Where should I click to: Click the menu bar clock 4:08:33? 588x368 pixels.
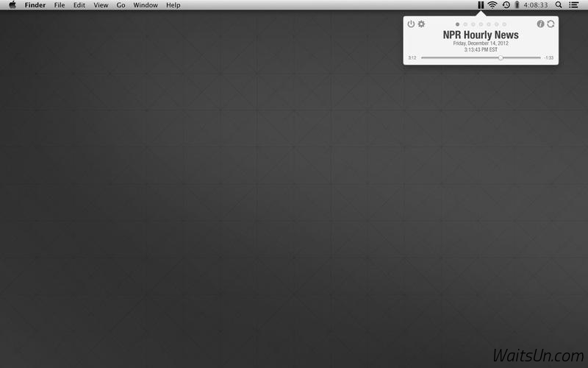pyautogui.click(x=536, y=5)
